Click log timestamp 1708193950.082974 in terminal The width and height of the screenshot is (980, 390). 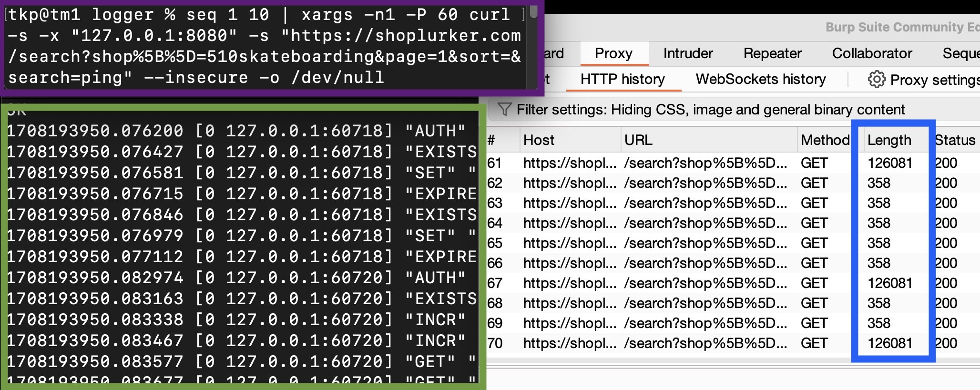(x=95, y=277)
